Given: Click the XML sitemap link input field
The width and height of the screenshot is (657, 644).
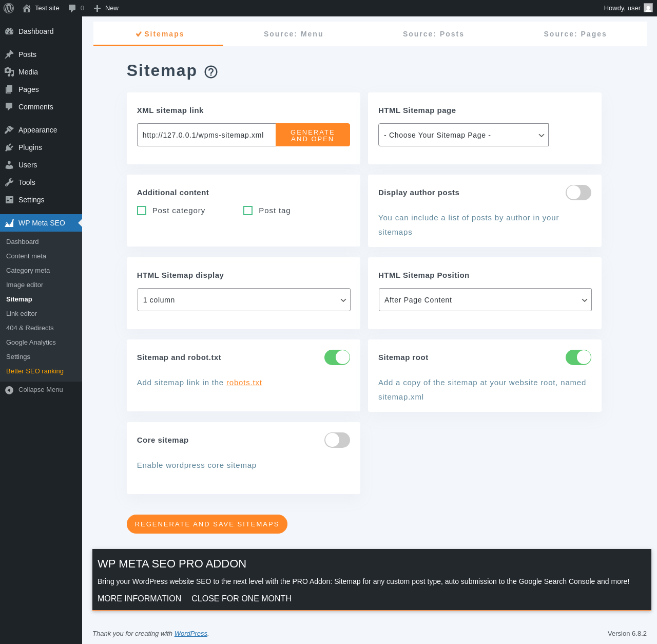Looking at the screenshot, I should (206, 135).
